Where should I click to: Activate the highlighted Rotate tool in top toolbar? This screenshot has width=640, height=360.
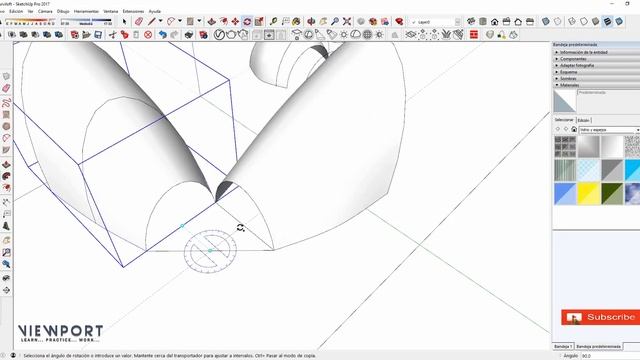coord(247,22)
